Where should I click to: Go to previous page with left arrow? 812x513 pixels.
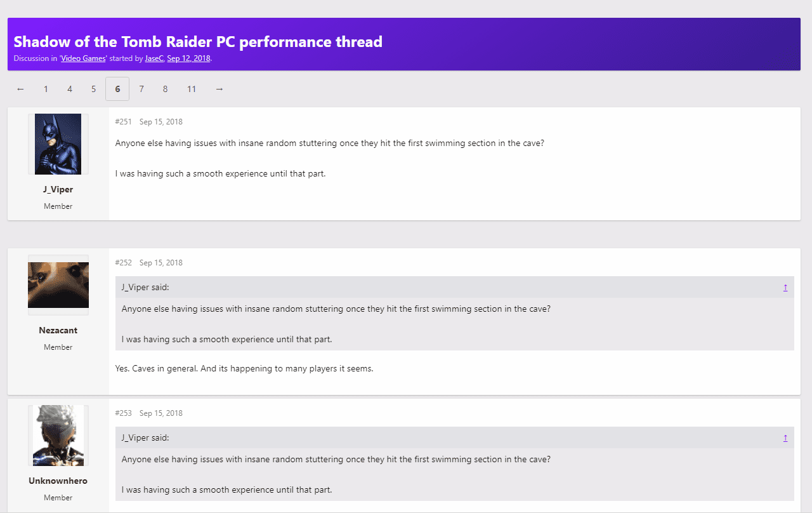pyautogui.click(x=20, y=89)
